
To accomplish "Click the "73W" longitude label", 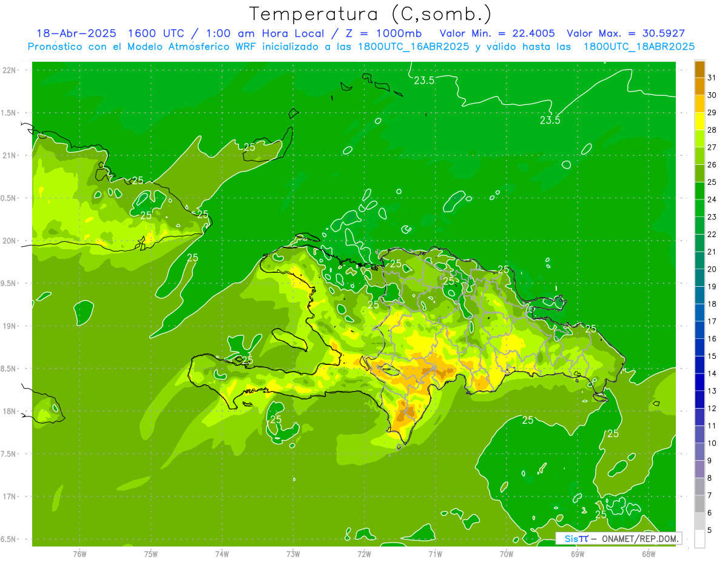I will pyautogui.click(x=293, y=554).
